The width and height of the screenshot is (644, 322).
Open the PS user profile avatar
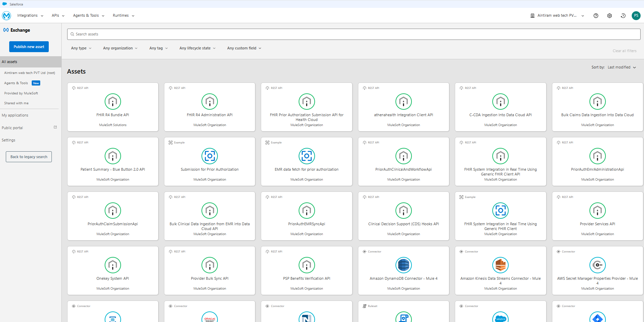click(x=636, y=16)
